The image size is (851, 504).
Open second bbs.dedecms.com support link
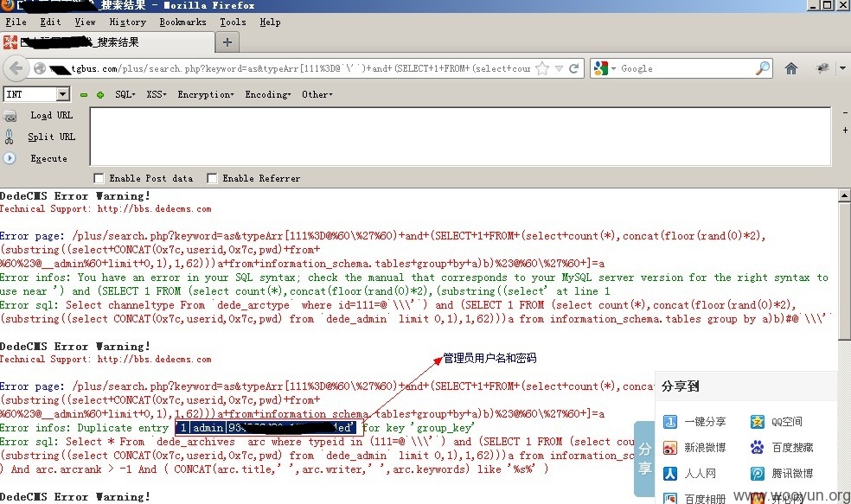click(x=154, y=359)
